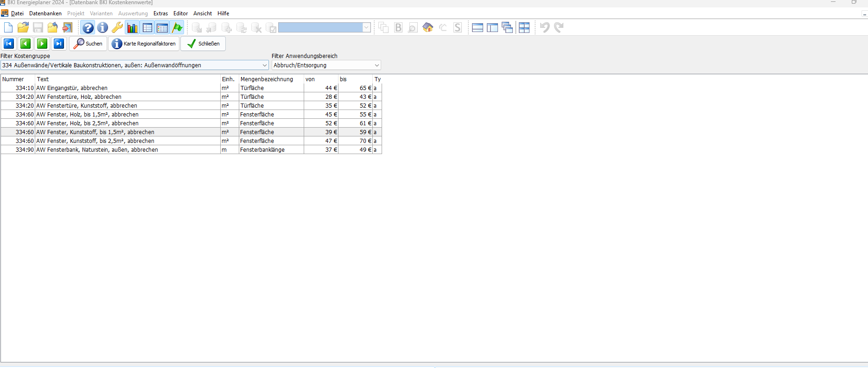
Task: Open the Filter Anwendungsbereich dropdown
Action: [377, 65]
